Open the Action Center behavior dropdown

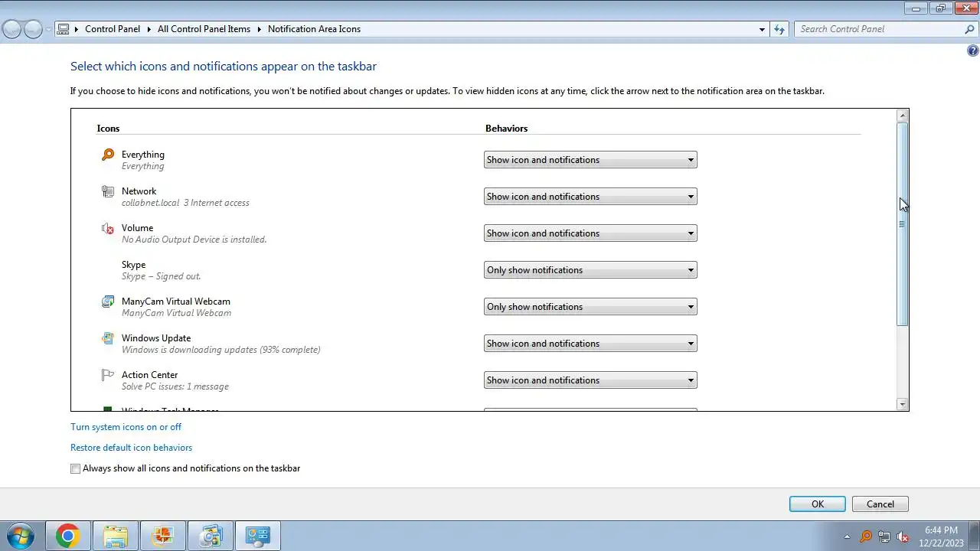pos(590,380)
